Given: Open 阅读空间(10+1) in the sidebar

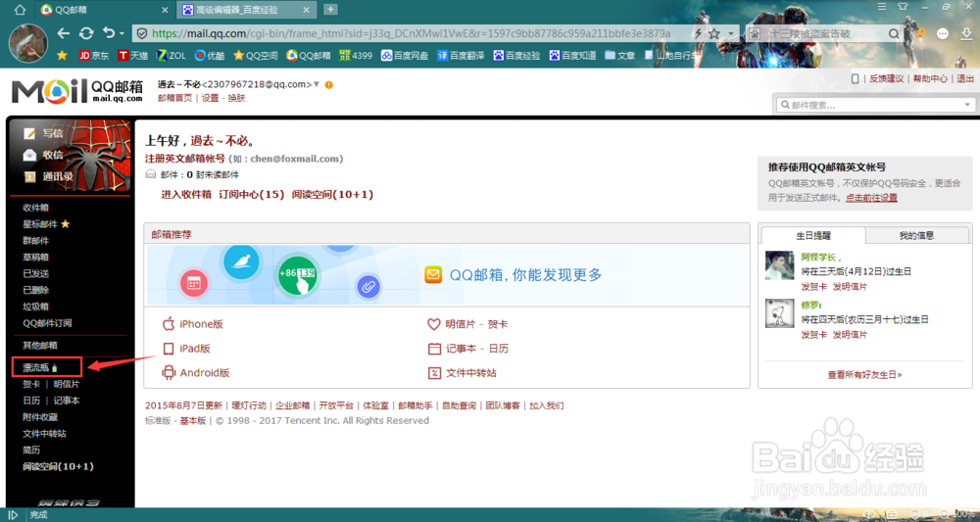Looking at the screenshot, I should click(x=58, y=466).
